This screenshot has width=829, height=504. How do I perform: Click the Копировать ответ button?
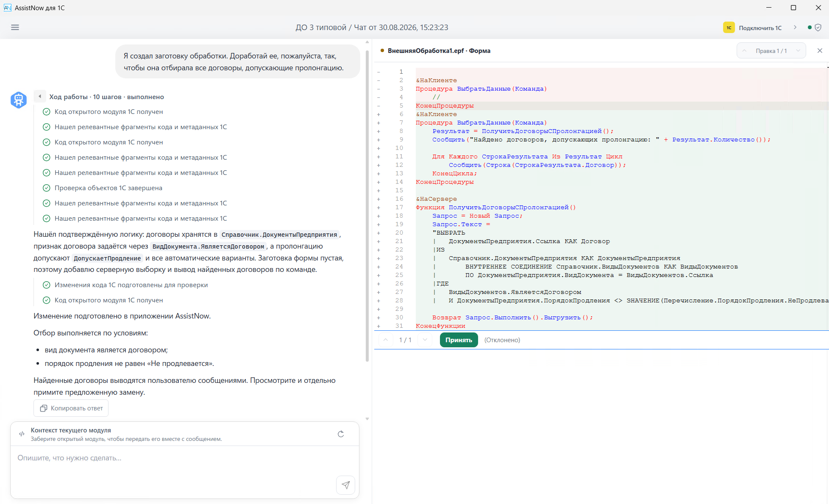pyautogui.click(x=71, y=408)
